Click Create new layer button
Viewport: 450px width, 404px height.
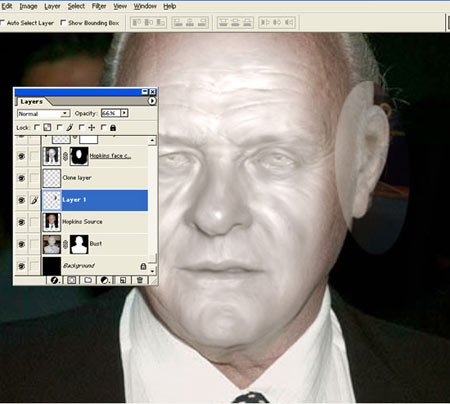click(122, 280)
